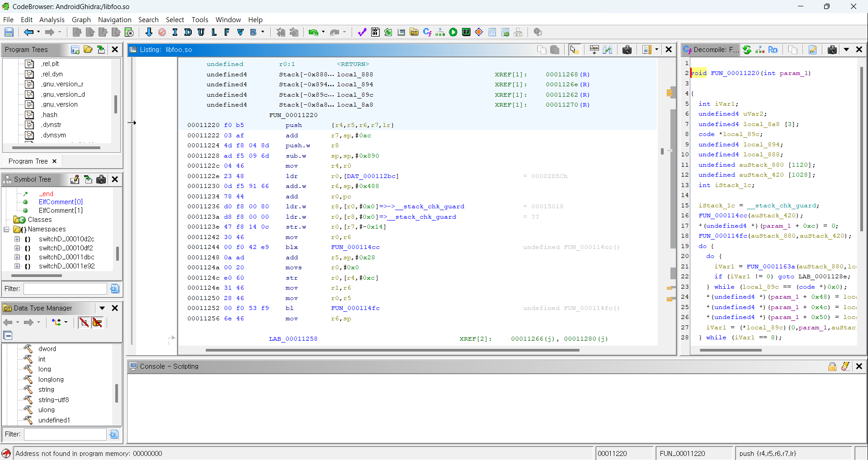Image resolution: width=868 pixels, height=460 pixels.
Task: Click the Clear Console icon in the Scripting panel
Action: [845, 366]
